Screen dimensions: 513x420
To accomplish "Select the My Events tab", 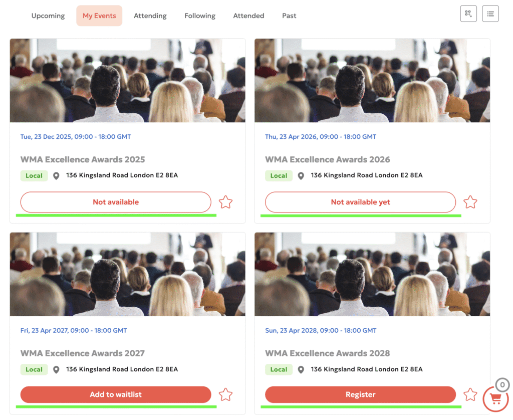I will tap(99, 16).
